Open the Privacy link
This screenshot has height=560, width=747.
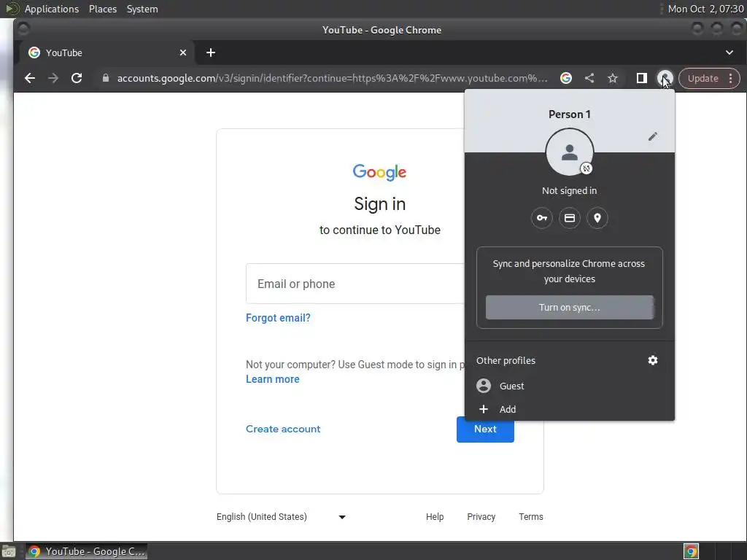(481, 517)
